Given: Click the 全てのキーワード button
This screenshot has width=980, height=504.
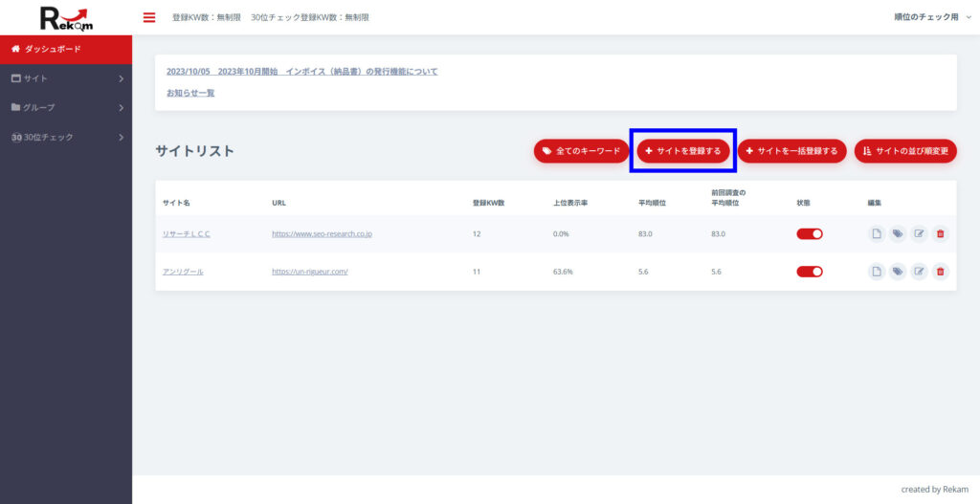Looking at the screenshot, I should click(581, 151).
